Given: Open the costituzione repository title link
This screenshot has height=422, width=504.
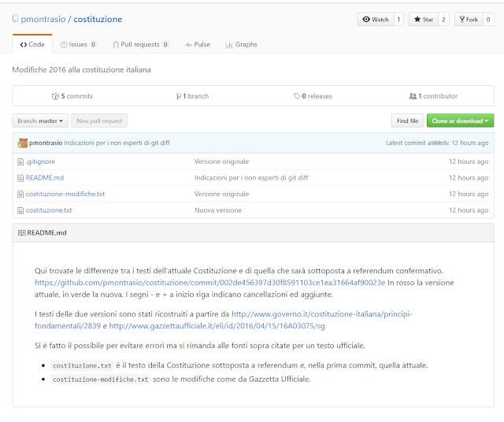Looking at the screenshot, I should click(98, 19).
